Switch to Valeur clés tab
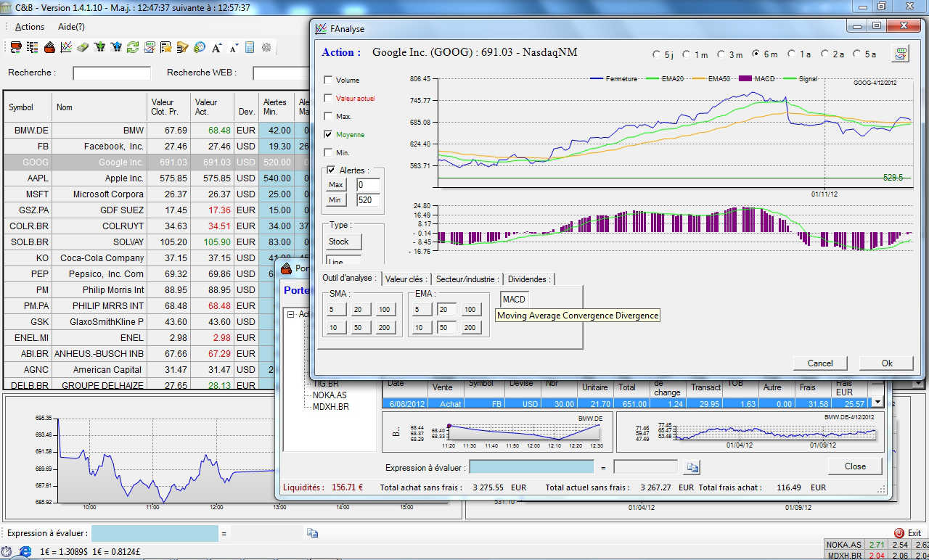 [406, 279]
